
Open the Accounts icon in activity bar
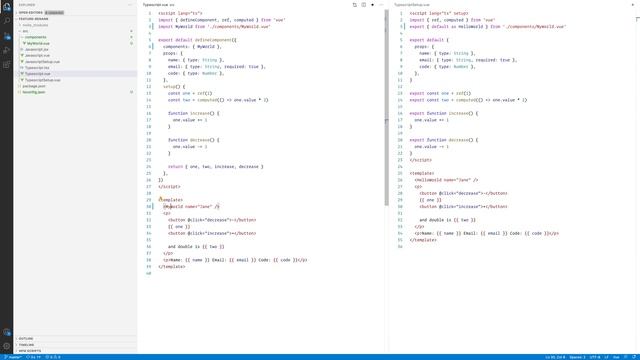(x=7, y=332)
